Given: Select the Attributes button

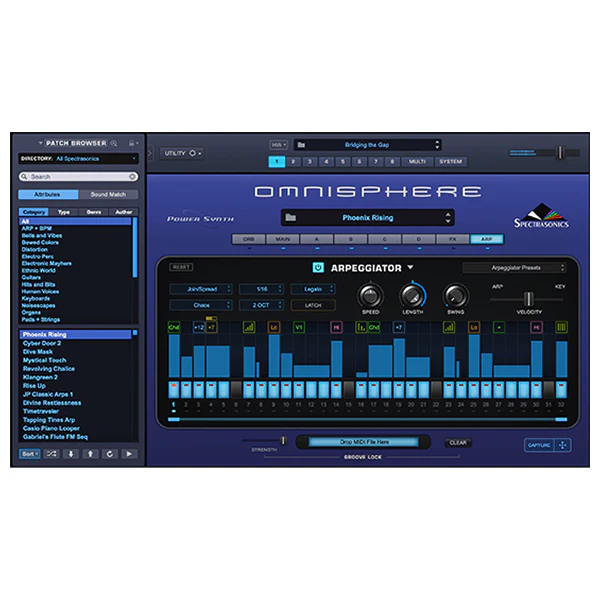Looking at the screenshot, I should [48, 194].
